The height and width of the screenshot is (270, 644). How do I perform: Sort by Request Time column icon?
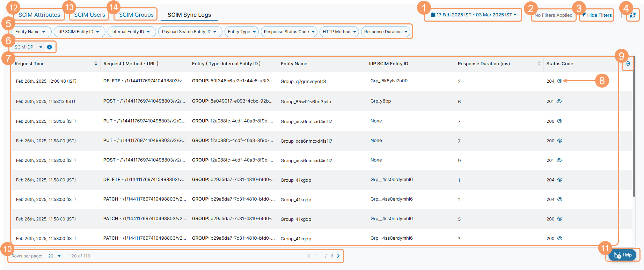point(96,63)
